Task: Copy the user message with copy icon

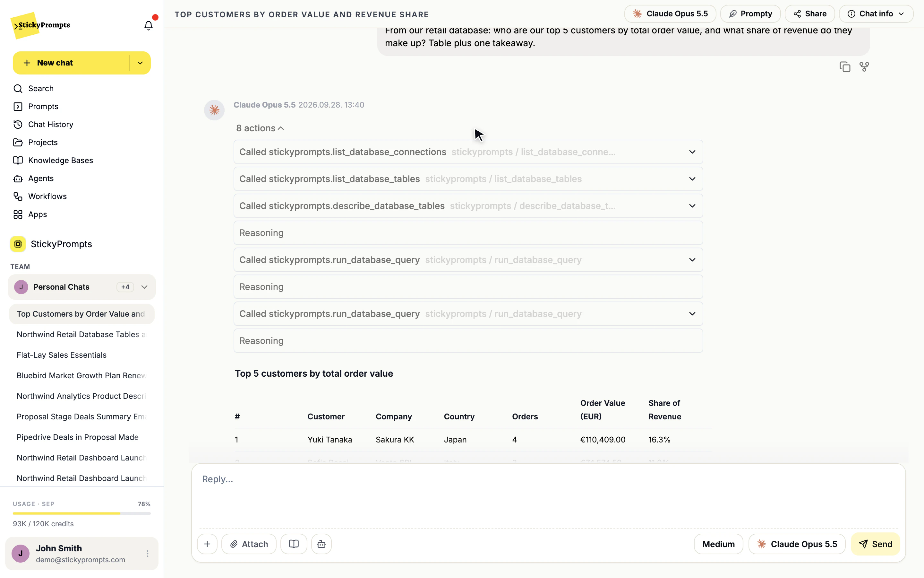Action: [x=845, y=66]
